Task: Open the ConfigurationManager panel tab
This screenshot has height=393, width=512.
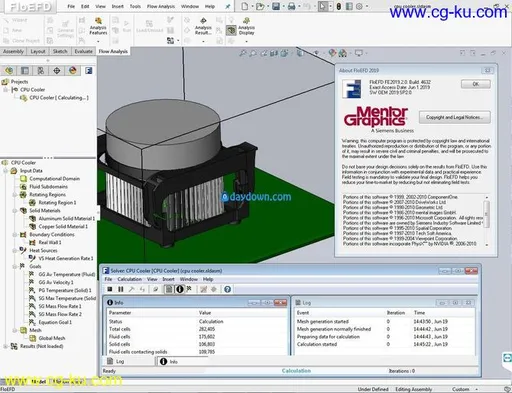Action: click(x=41, y=70)
